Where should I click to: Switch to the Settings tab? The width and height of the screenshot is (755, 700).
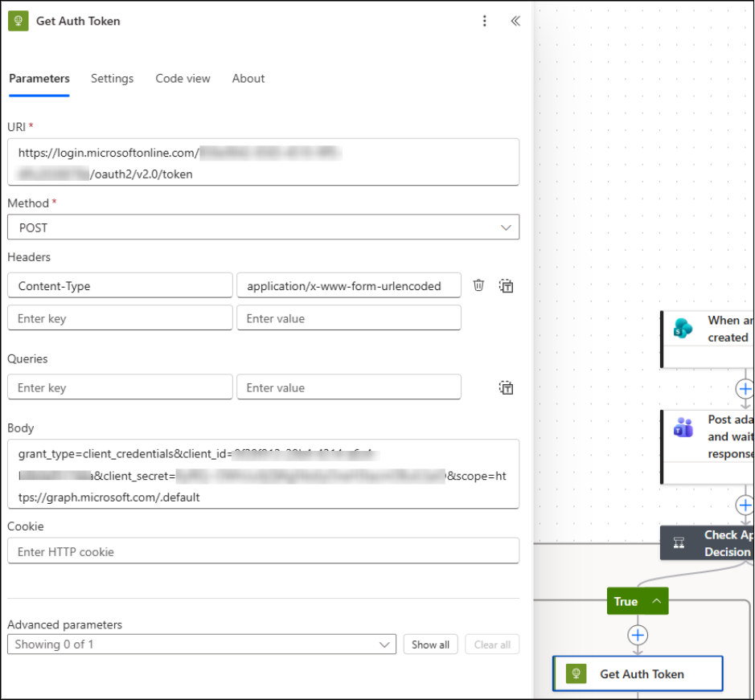coord(112,78)
